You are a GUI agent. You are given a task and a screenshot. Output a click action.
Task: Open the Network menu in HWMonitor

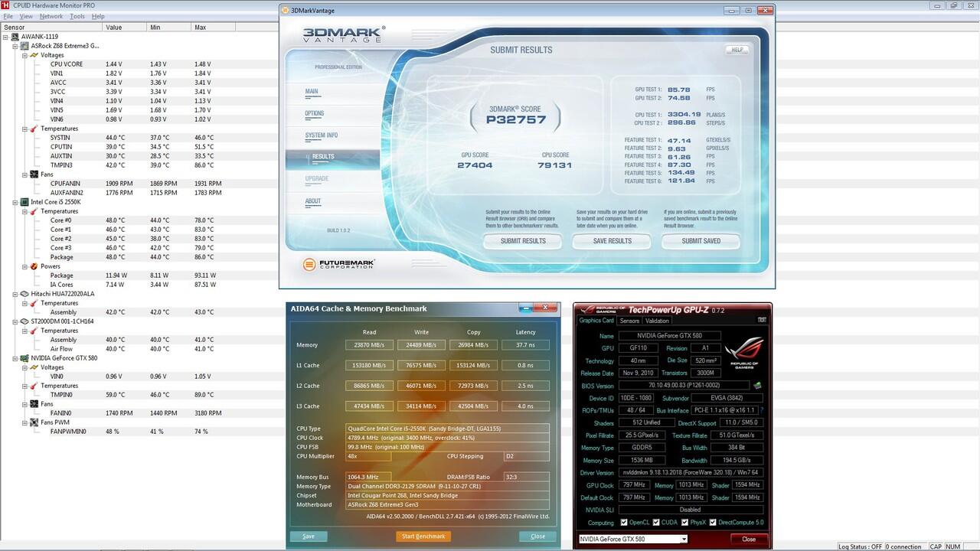pos(51,16)
